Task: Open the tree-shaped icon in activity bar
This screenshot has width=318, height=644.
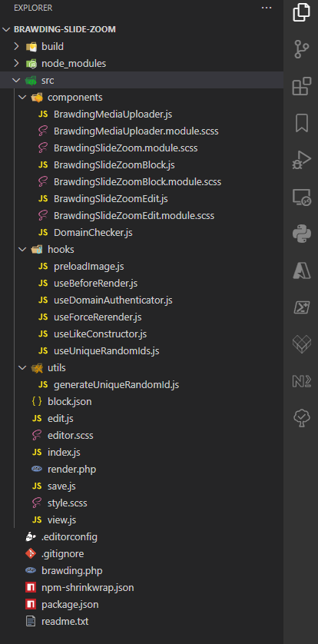Action: pyautogui.click(x=302, y=418)
